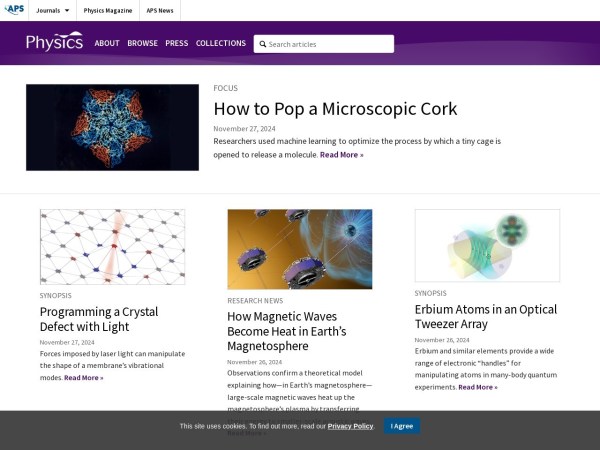
Task: Focus the Search articles field
Action: click(328, 44)
